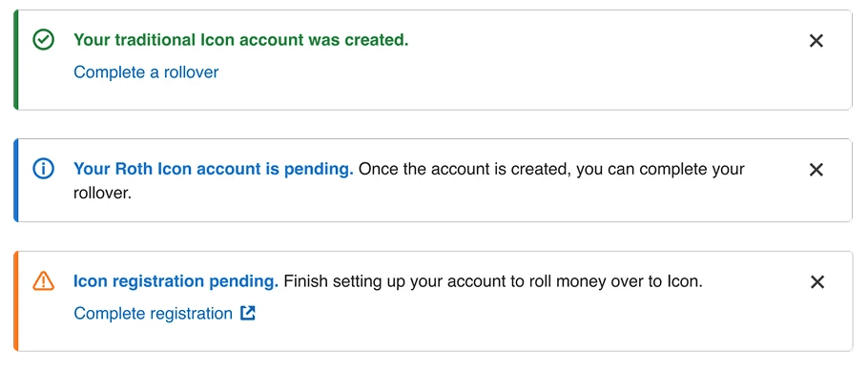Click the orange warning triangle icon
The image size is (868, 371).
(43, 281)
